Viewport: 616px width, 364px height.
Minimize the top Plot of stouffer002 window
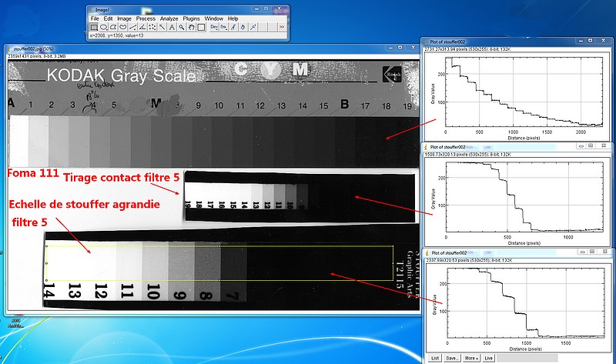(x=581, y=41)
